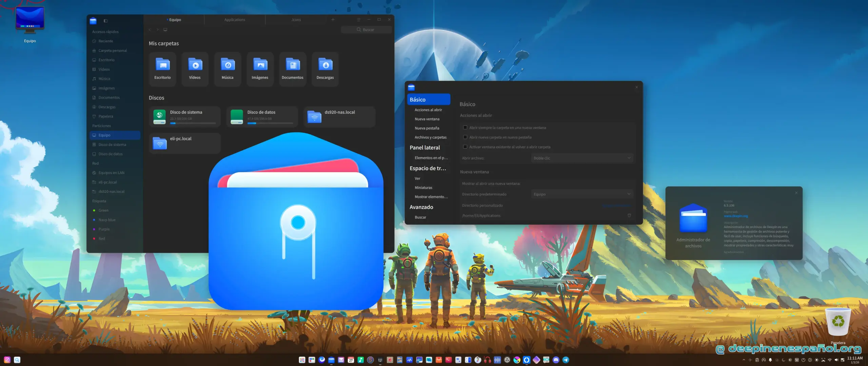
Task: Open Discord from the dock
Action: point(556,360)
